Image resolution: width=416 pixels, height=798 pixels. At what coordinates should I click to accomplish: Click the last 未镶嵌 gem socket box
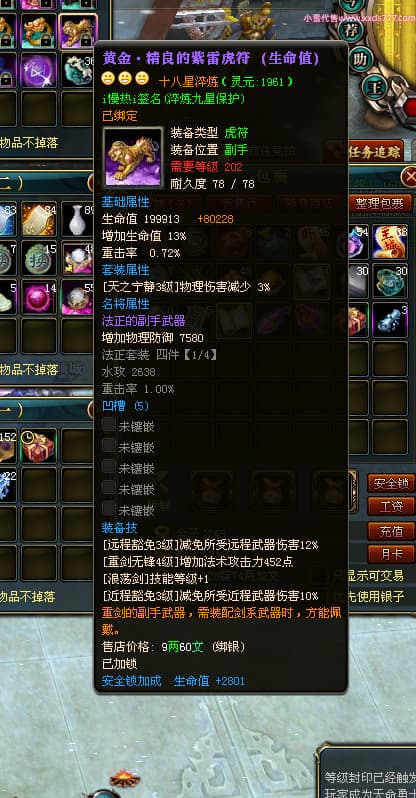(x=108, y=508)
